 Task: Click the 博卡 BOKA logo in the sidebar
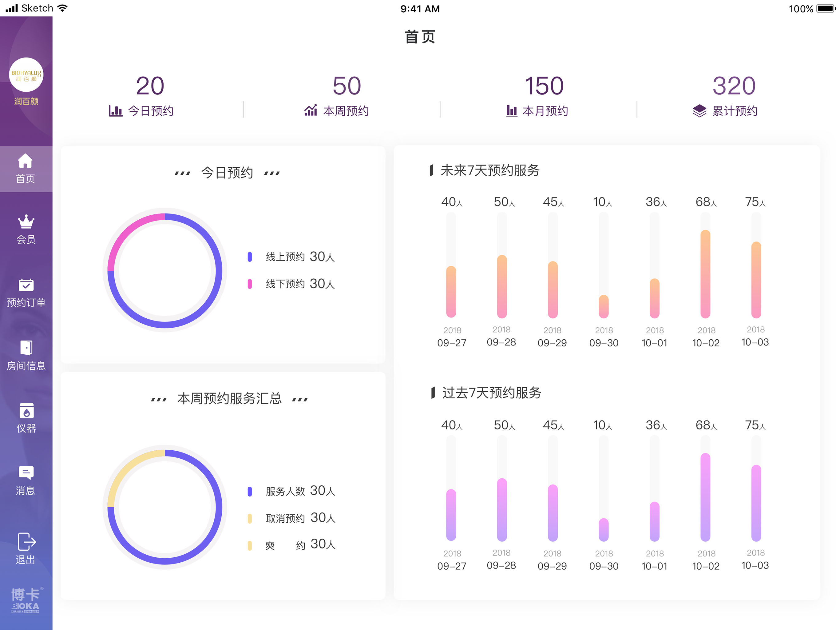[x=26, y=600]
